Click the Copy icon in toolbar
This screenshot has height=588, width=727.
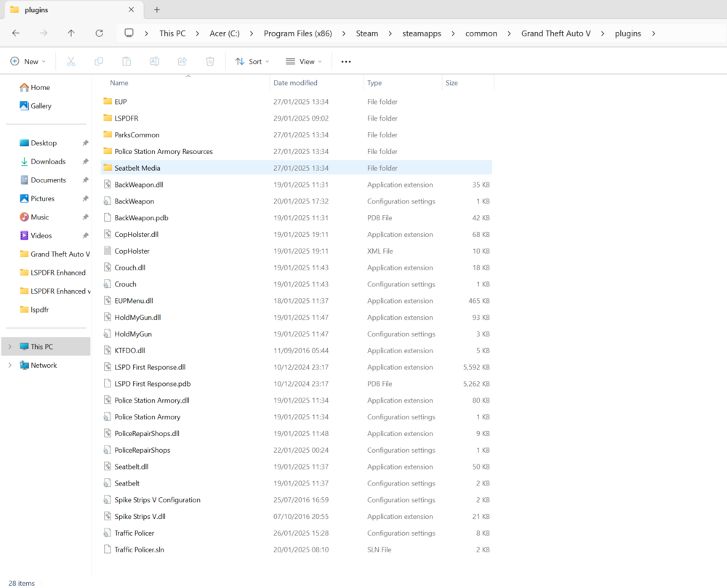point(99,62)
